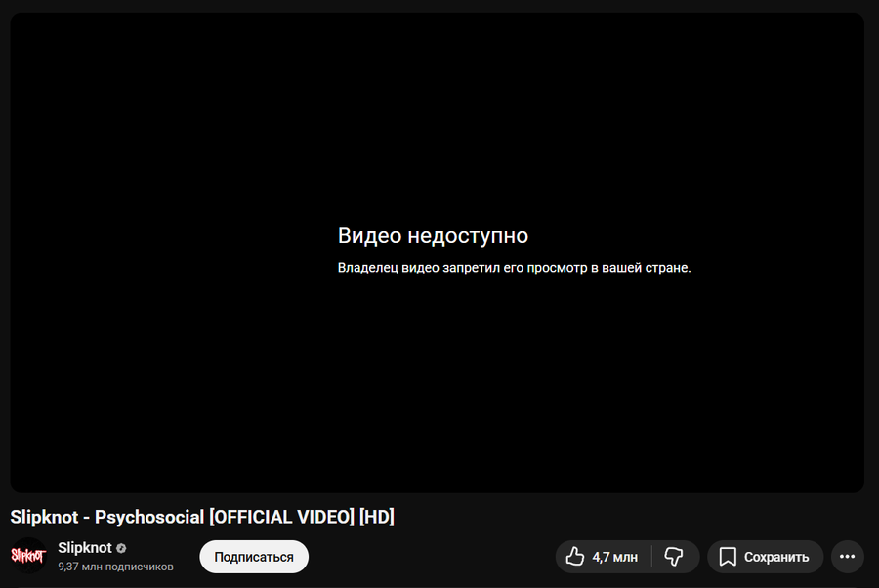Like the Slipknot Psychosocial video

[x=604, y=557]
